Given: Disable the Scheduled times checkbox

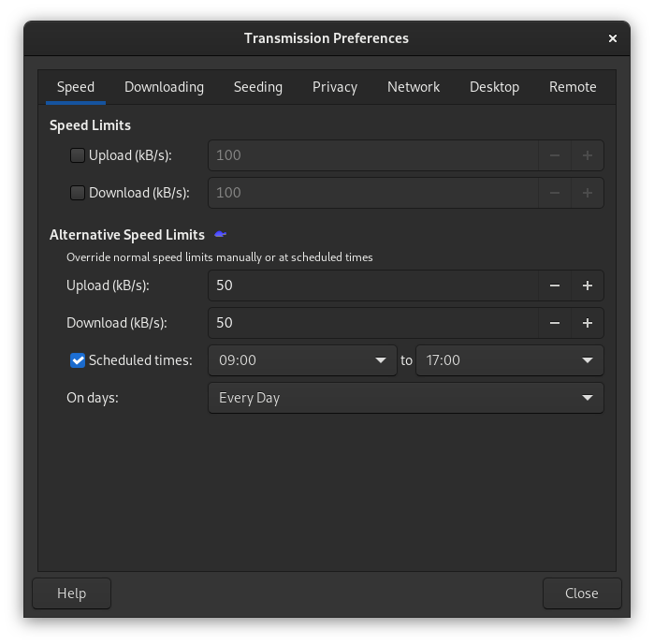Looking at the screenshot, I should (x=78, y=360).
